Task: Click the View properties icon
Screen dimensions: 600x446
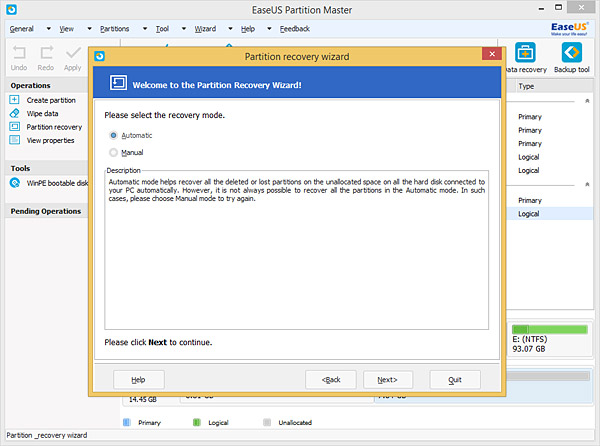Action: click(x=14, y=140)
